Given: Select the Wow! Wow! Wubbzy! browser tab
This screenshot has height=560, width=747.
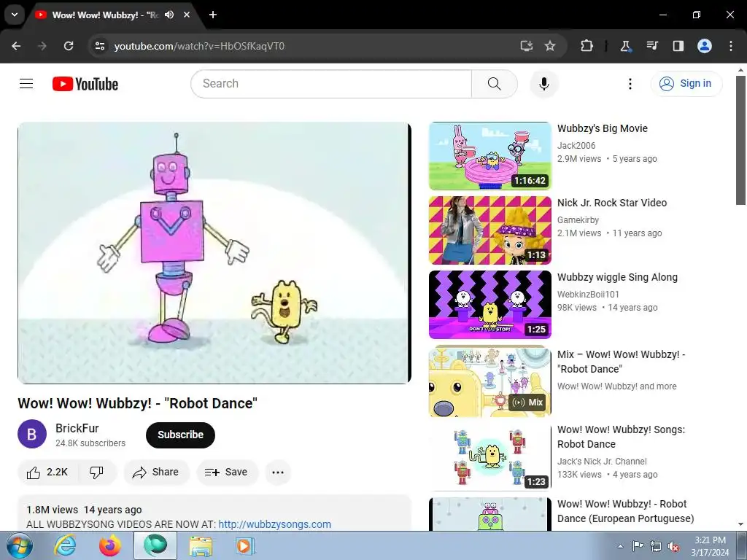Looking at the screenshot, I should [x=105, y=15].
